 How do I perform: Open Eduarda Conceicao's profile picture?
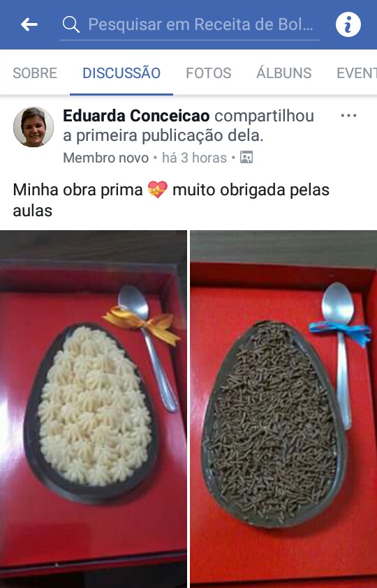click(34, 127)
